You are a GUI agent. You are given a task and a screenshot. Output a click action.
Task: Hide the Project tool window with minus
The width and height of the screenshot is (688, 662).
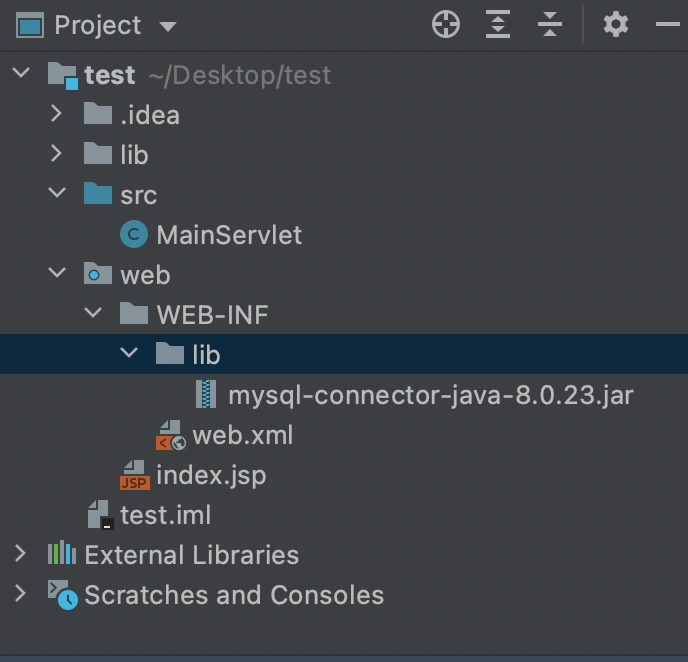point(668,25)
